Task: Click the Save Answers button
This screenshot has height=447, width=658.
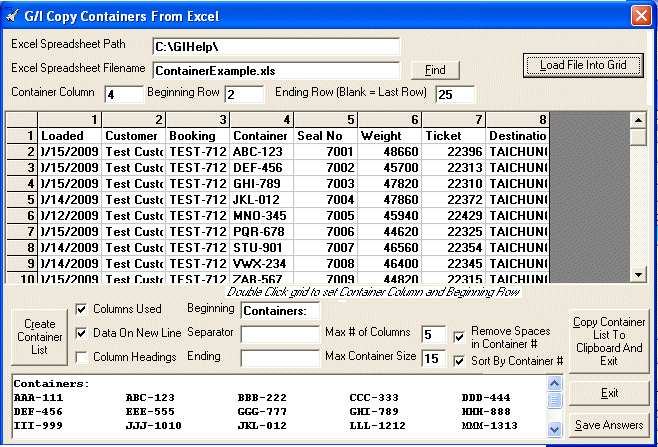Action: pos(609,425)
